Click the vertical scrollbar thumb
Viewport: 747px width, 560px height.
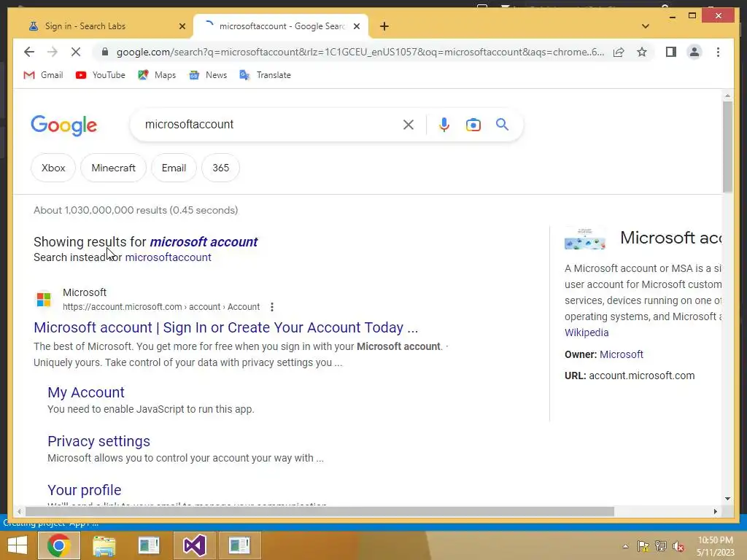727,147
